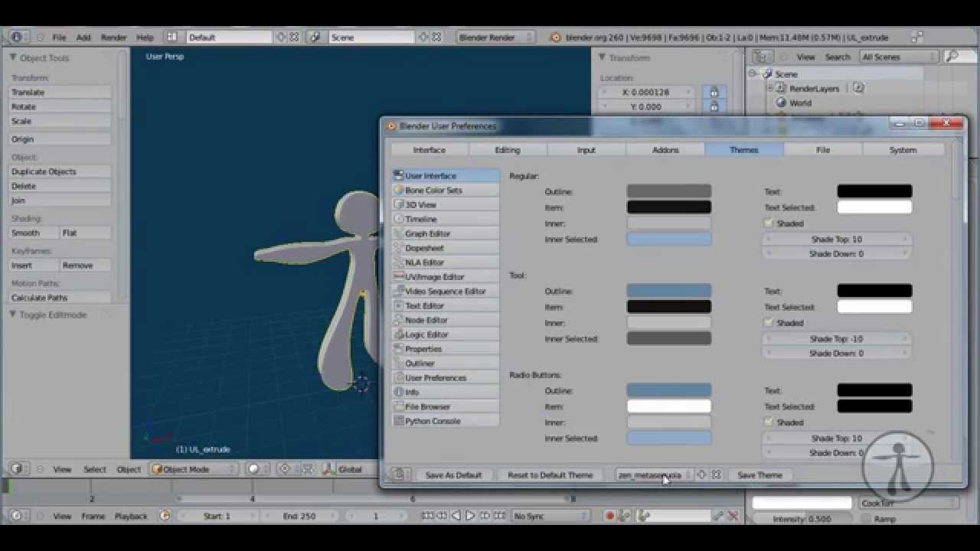
Task: Click the search magnifier icon in outliner
Action: coord(951,57)
